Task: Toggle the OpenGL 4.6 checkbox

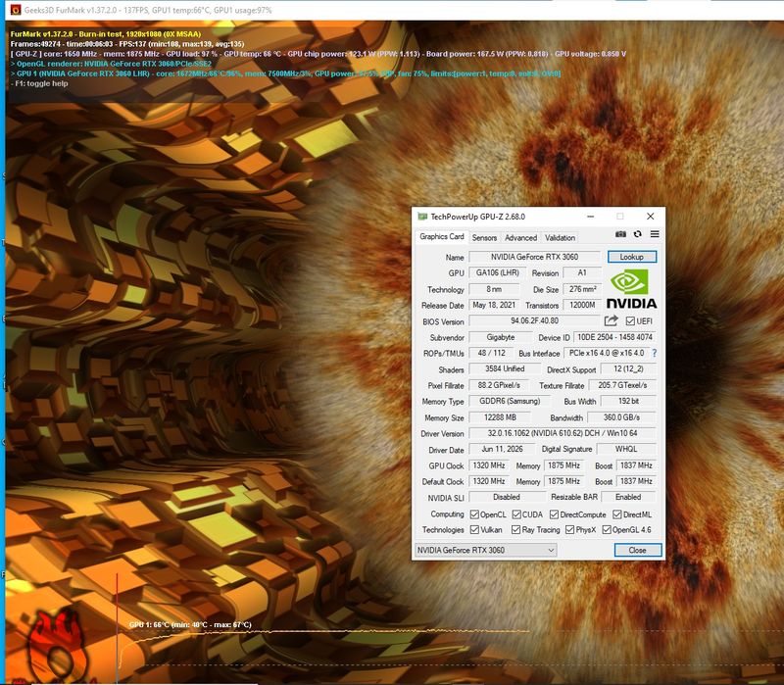Action: tap(607, 529)
